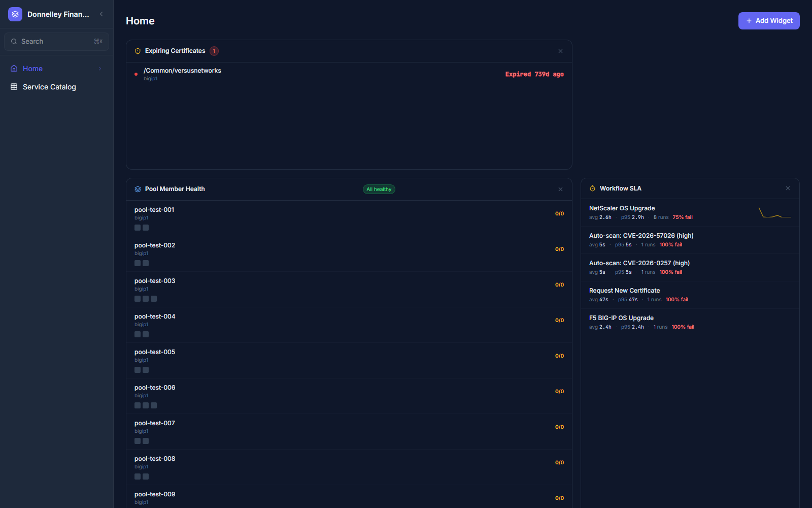Image resolution: width=812 pixels, height=508 pixels.
Task: Open the NetScaler OS Upgrade workflow
Action: click(x=690, y=212)
